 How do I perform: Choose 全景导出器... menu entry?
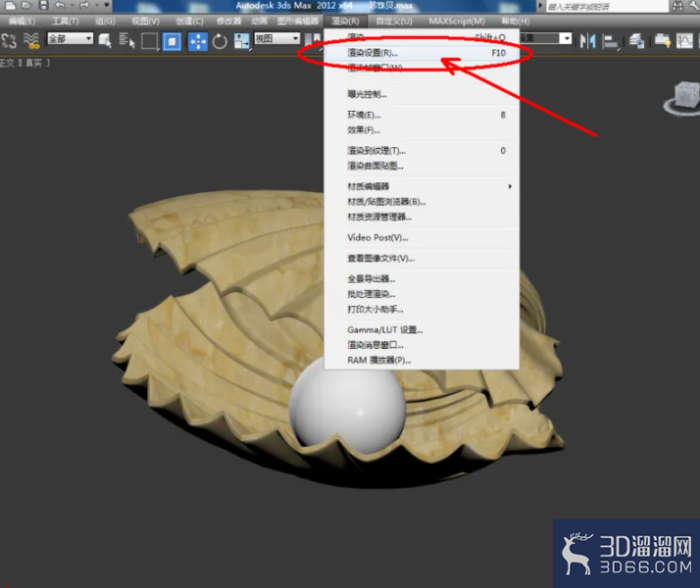422,279
